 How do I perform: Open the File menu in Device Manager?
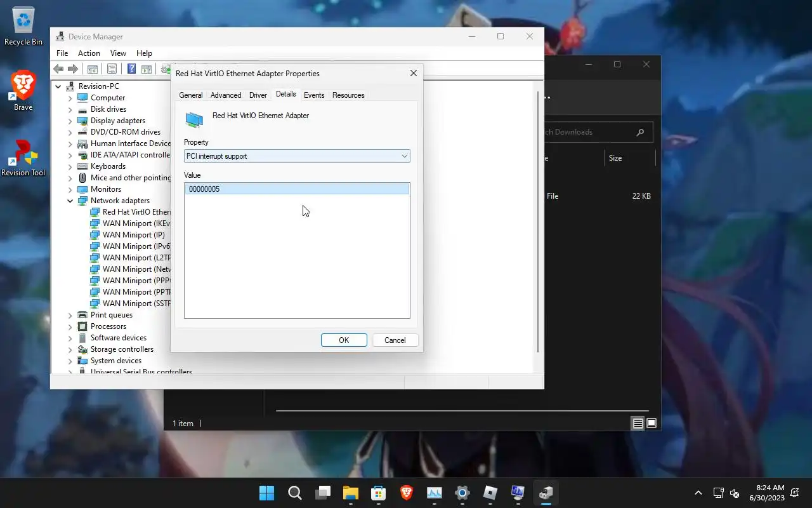[x=62, y=53]
